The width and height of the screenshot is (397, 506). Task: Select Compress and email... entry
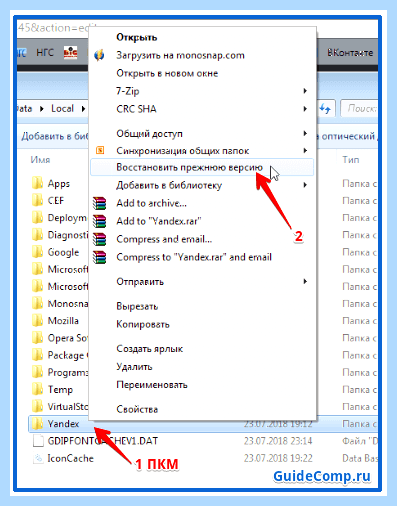point(164,239)
